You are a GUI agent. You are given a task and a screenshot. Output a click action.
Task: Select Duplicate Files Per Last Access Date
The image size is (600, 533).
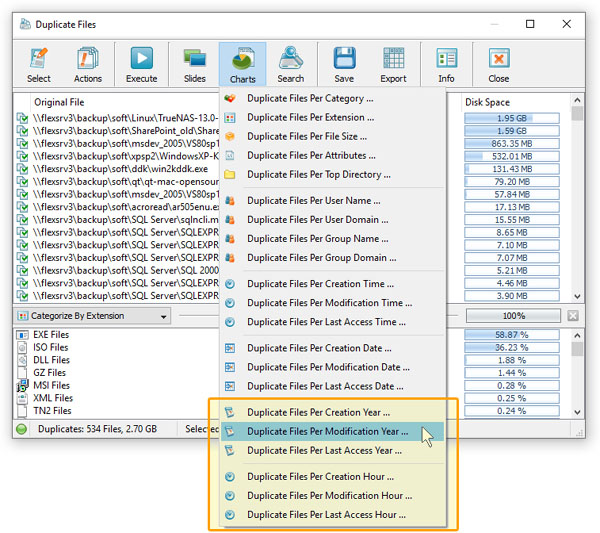[332, 387]
